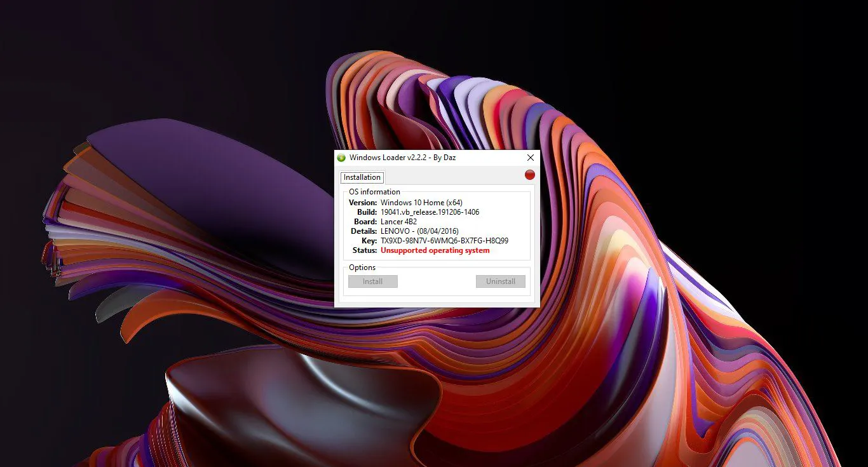Click the bold "Build:" label
Screen dimensions: 868x467
click(x=367, y=212)
